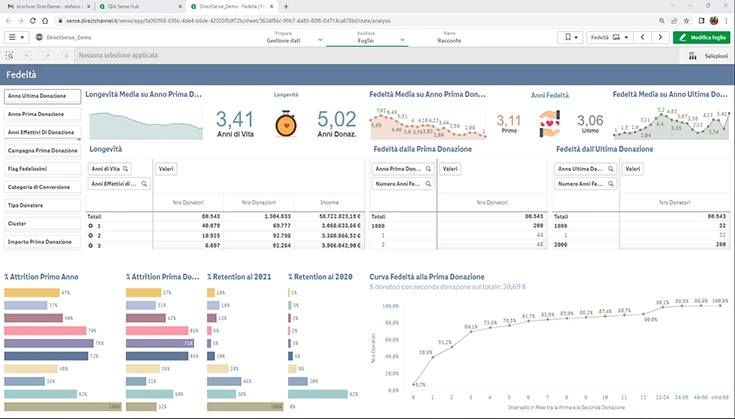Open the Anno Ultima Donazione filter

43,96
